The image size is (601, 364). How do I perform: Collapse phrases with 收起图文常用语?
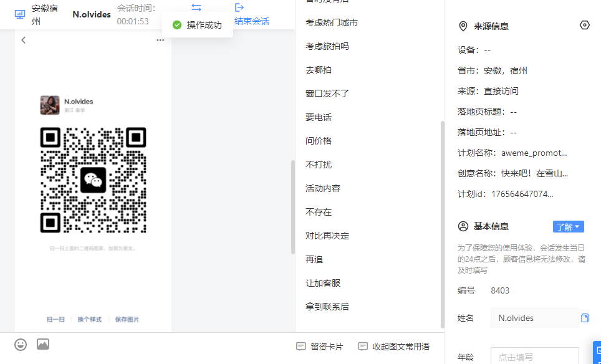393,347
